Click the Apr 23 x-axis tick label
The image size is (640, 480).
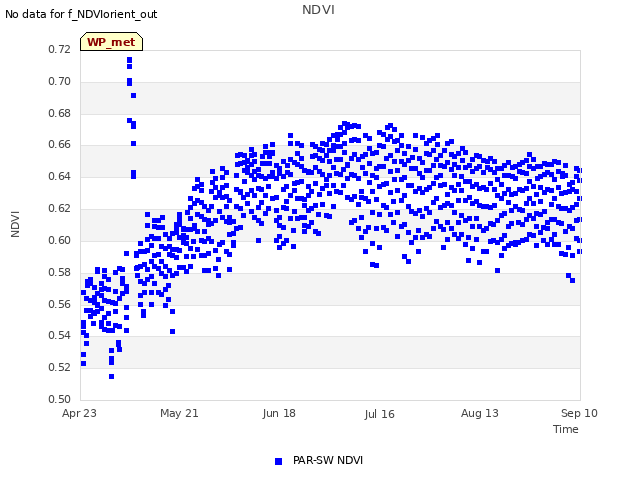point(79,413)
